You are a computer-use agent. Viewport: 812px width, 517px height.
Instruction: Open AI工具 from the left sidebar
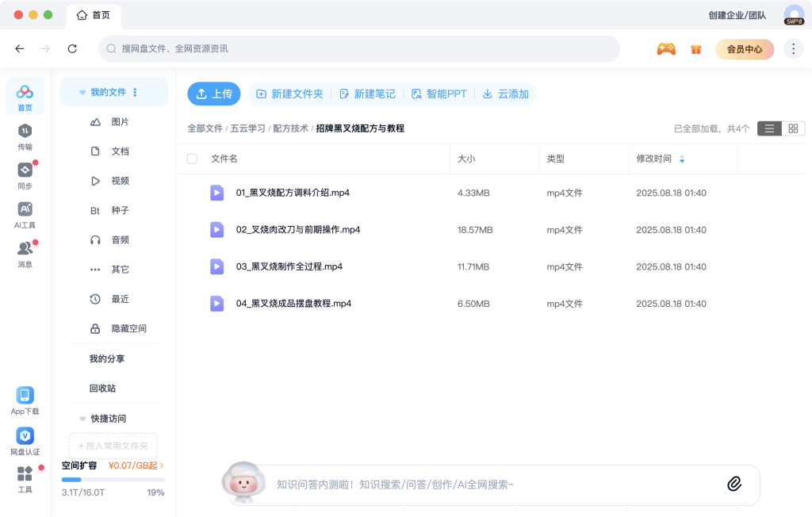[x=25, y=214]
